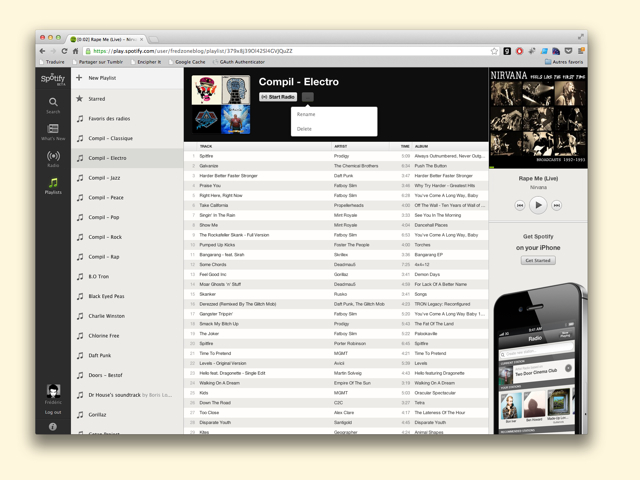Select the track Pumped Up Kicks
Viewport: 640px width, 480px height.
pyautogui.click(x=217, y=245)
